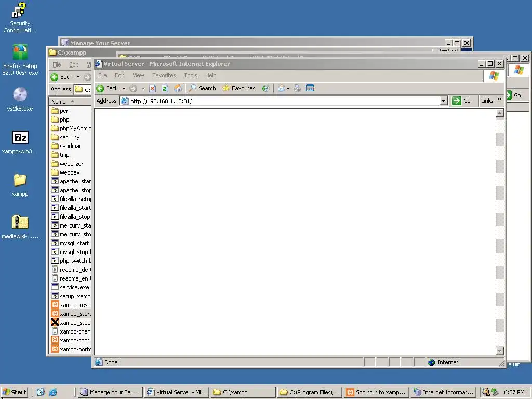Click the Edit page icon in IE toolbar
532x399 pixels.
310,88
